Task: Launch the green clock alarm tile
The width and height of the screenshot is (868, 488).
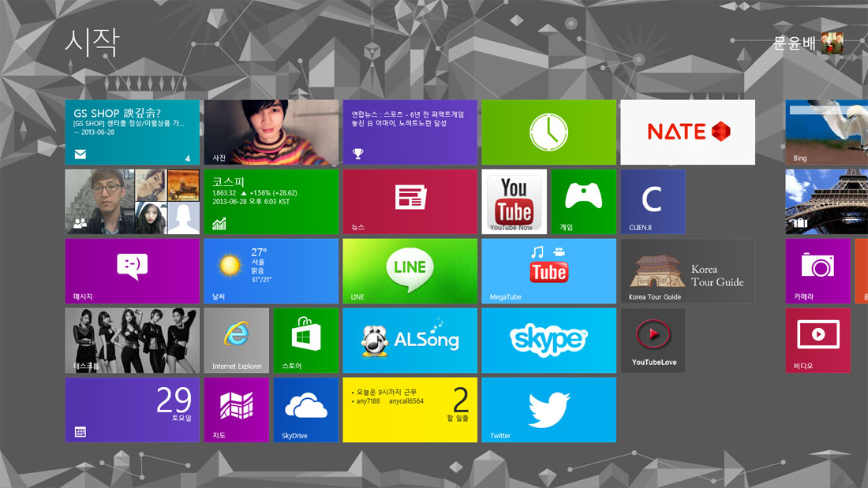Action: click(x=548, y=132)
